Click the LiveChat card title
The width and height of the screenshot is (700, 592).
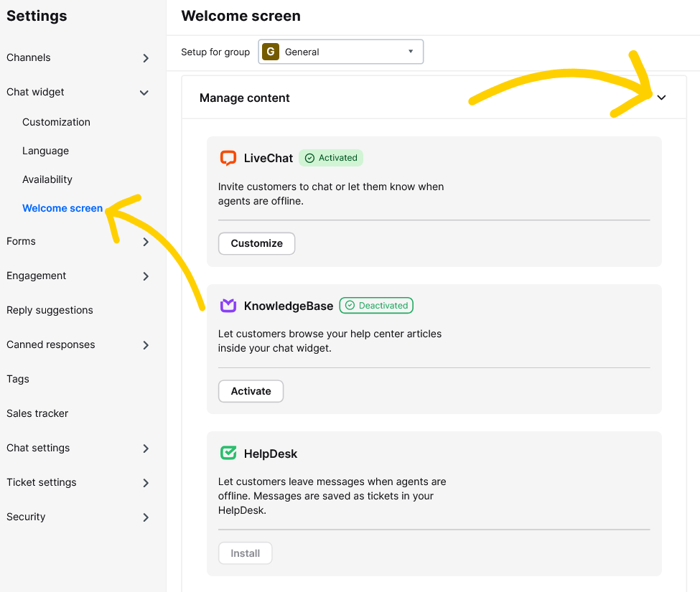tap(269, 158)
